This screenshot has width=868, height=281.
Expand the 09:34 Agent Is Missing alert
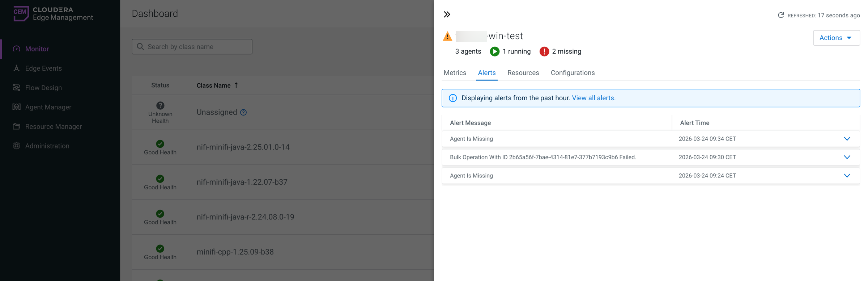[847, 139]
